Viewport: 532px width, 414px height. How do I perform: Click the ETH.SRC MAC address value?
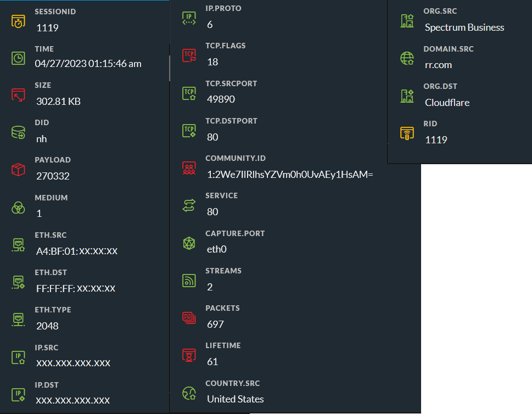coord(77,251)
